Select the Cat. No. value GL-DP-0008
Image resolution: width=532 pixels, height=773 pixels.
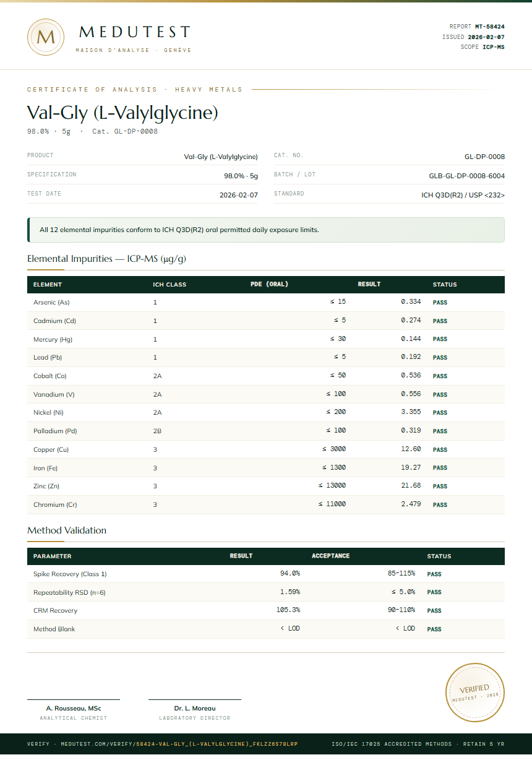[484, 157]
